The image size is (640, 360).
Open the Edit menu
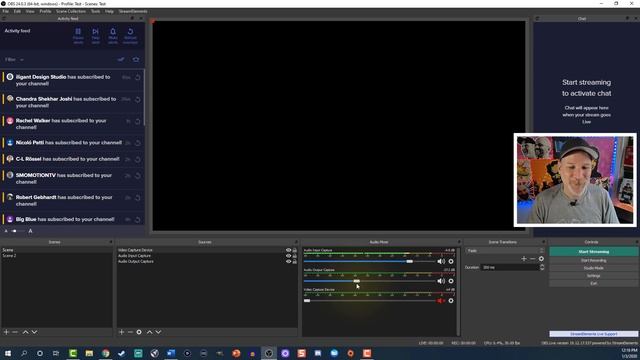(x=17, y=11)
